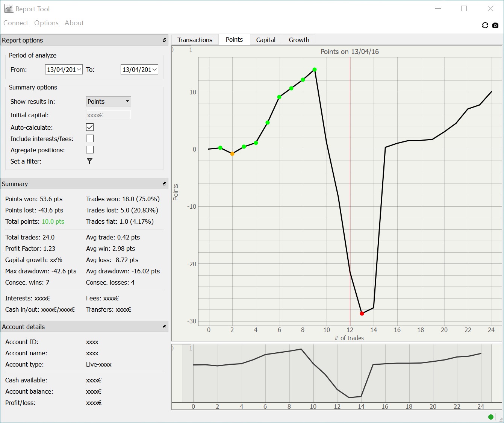Click the Initial capital input field
504x423 pixels.
coord(109,115)
